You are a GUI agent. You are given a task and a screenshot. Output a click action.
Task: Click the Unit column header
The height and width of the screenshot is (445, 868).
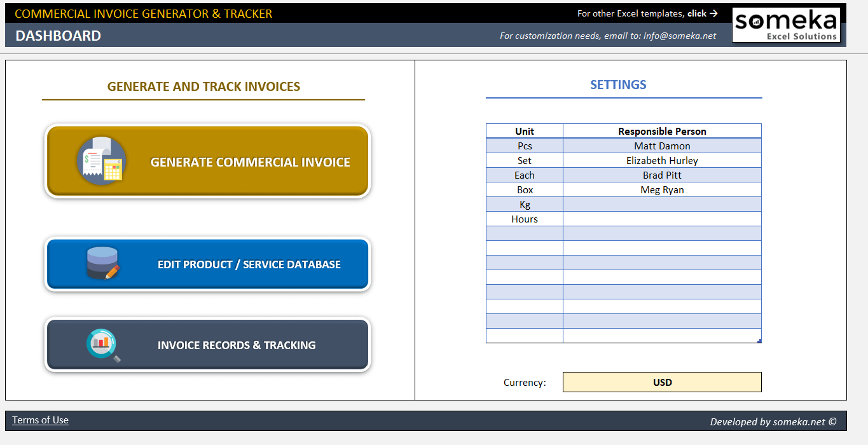(x=524, y=131)
